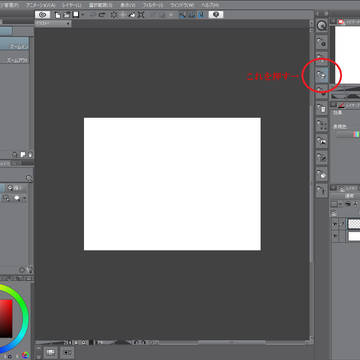Image resolution: width=360 pixels, height=360 pixels.
Task: Toggle visibility of the bottom paper layer
Action: 335,236
